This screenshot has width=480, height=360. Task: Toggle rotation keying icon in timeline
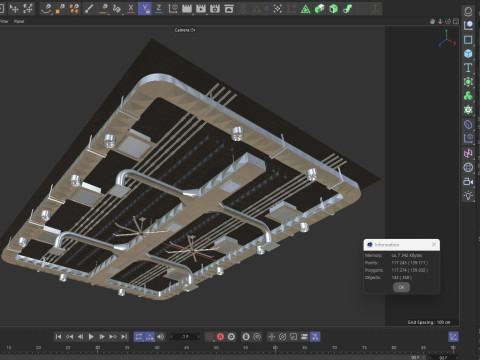282,337
